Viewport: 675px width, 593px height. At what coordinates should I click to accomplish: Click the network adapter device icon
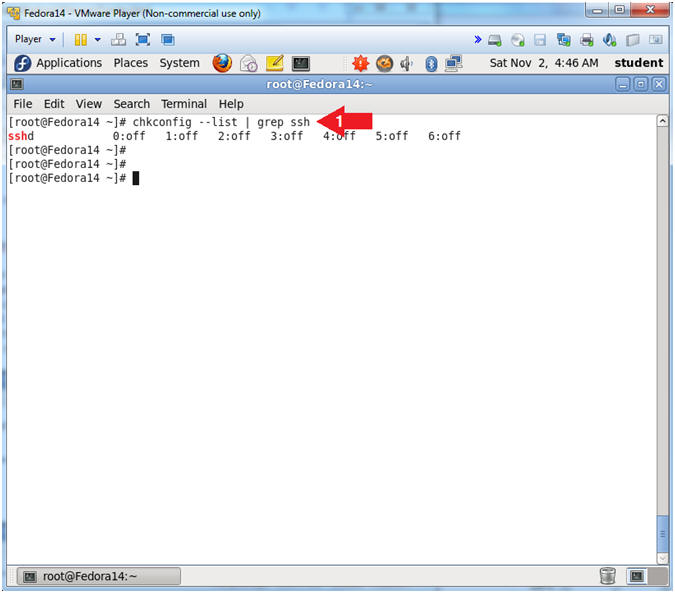coord(563,40)
